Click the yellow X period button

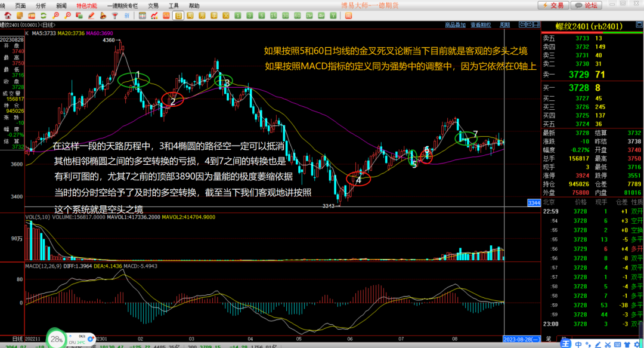[226, 16]
